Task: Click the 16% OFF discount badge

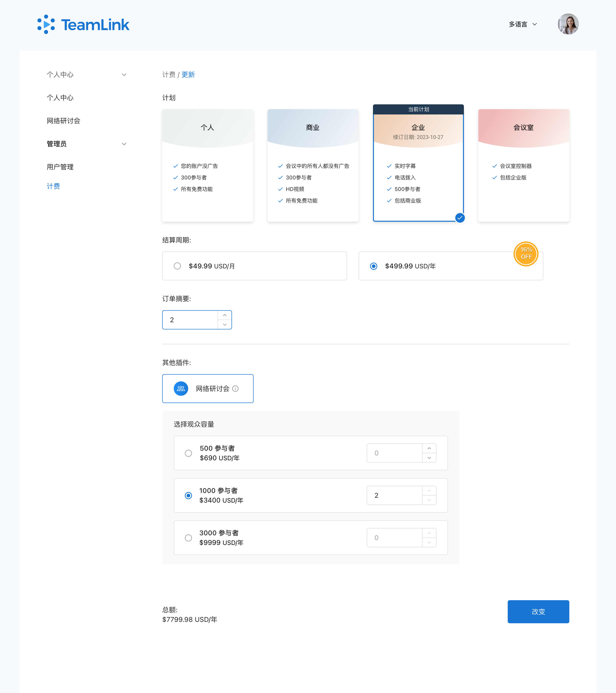Action: pos(526,254)
